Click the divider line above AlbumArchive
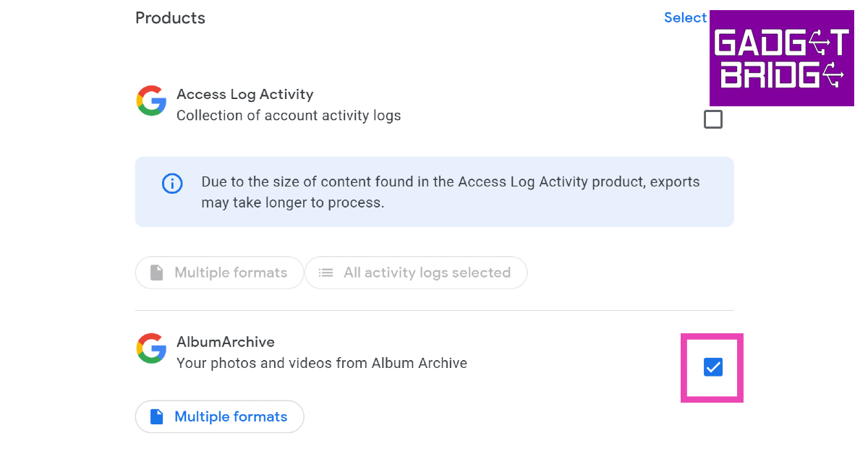 [x=434, y=311]
